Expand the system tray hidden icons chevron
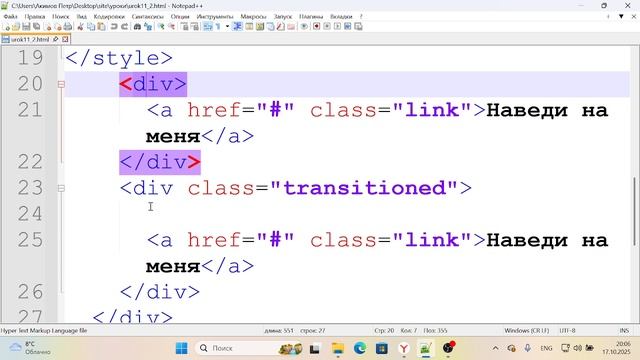 click(496, 348)
